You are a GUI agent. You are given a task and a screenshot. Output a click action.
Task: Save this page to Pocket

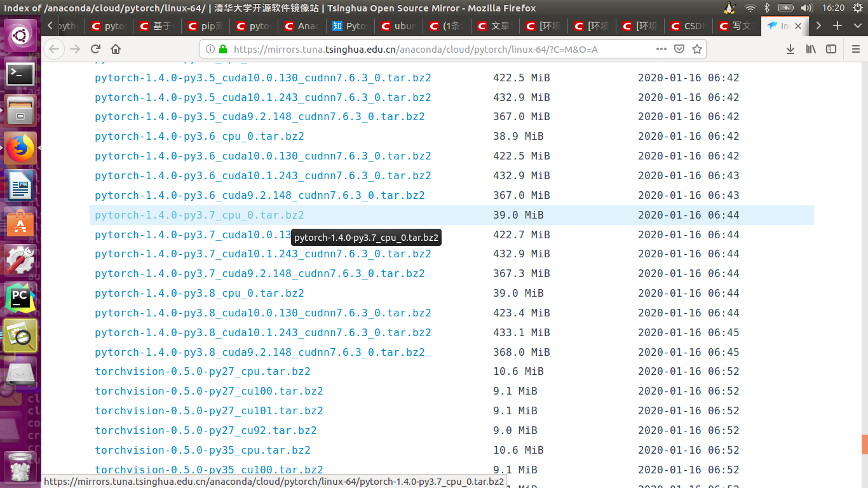tap(679, 49)
